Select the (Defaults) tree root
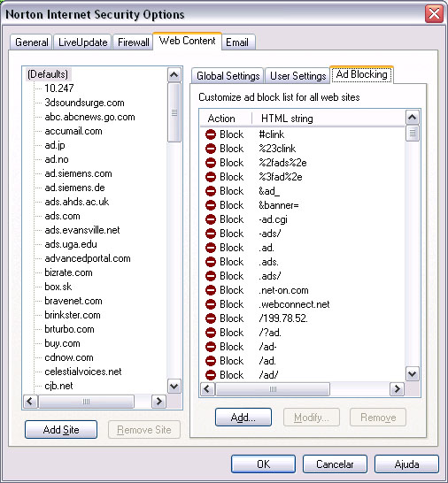Viewport: 448px width, 483px height. click(x=48, y=74)
